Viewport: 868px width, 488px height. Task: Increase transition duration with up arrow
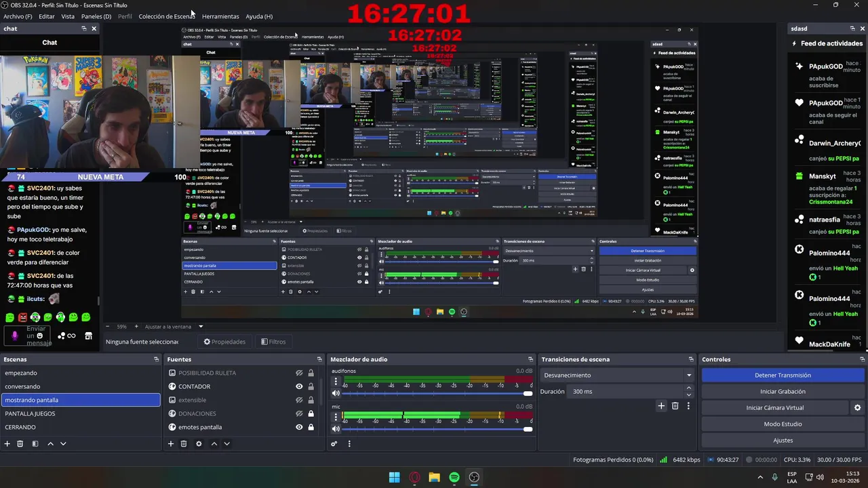[x=689, y=388]
